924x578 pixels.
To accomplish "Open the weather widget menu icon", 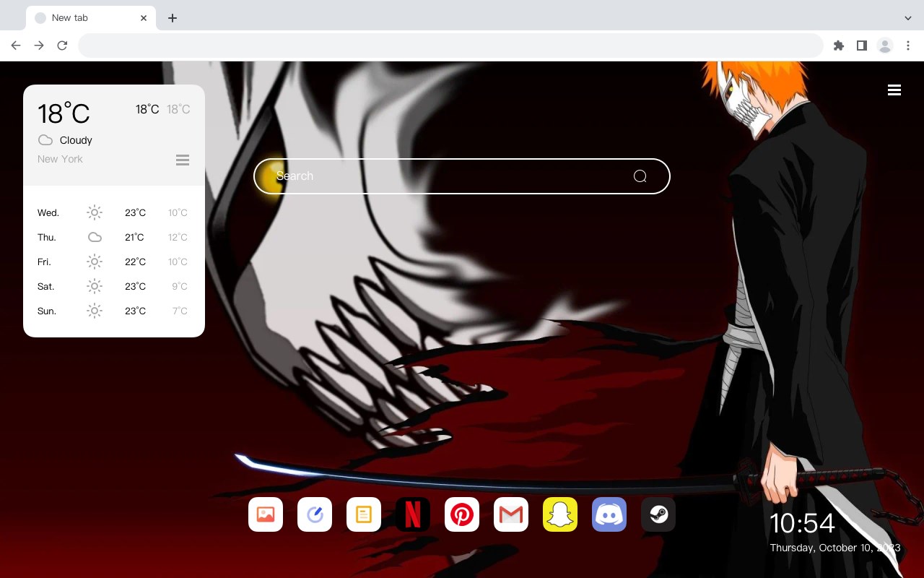I will coord(183,160).
